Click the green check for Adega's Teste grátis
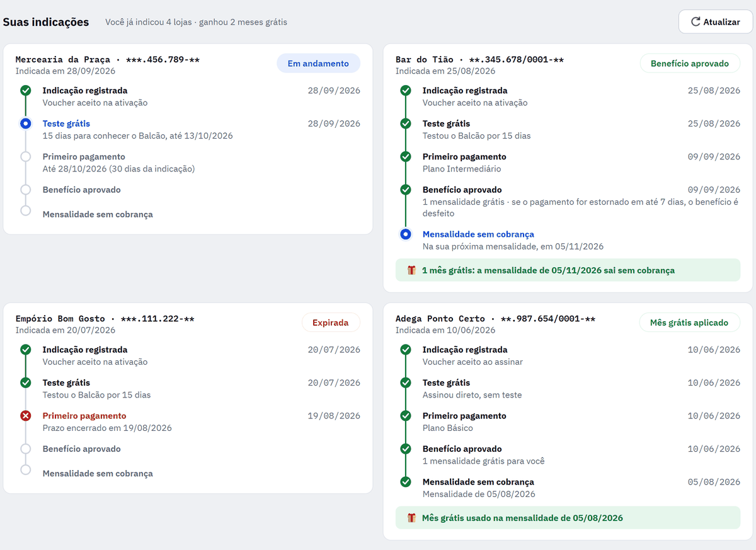756x550 pixels. [406, 382]
